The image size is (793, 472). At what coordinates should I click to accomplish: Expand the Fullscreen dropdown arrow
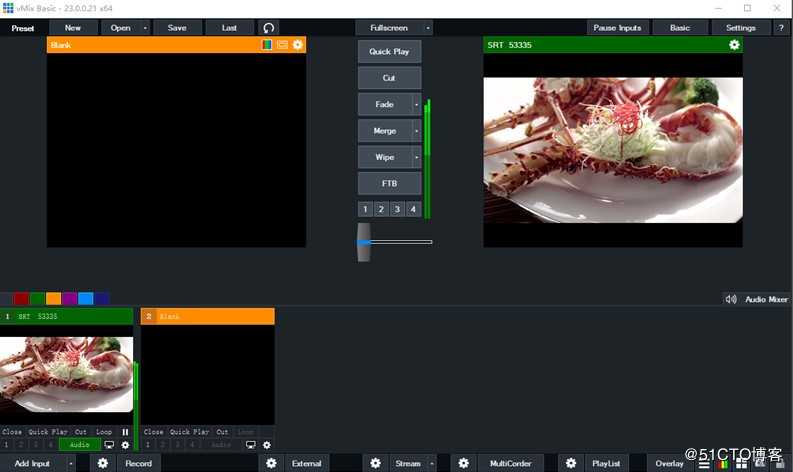pos(428,28)
